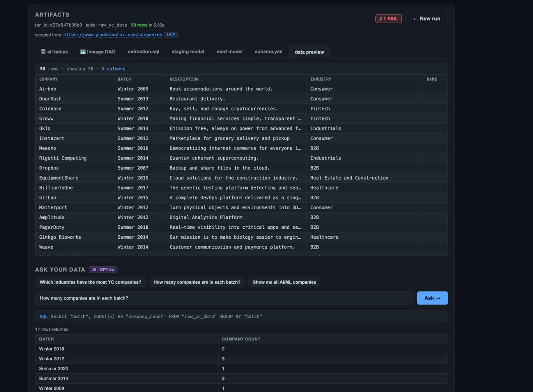Viewport: 533px width, 392px height.
Task: Click the '5 columns' label
Action: tap(113, 69)
